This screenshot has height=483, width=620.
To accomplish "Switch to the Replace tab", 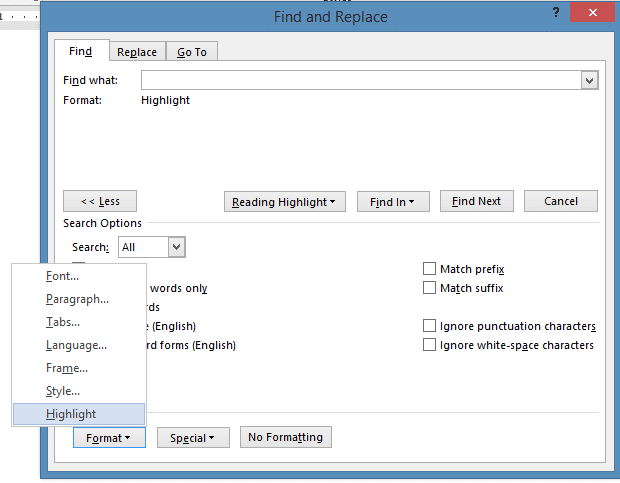I will tap(137, 52).
